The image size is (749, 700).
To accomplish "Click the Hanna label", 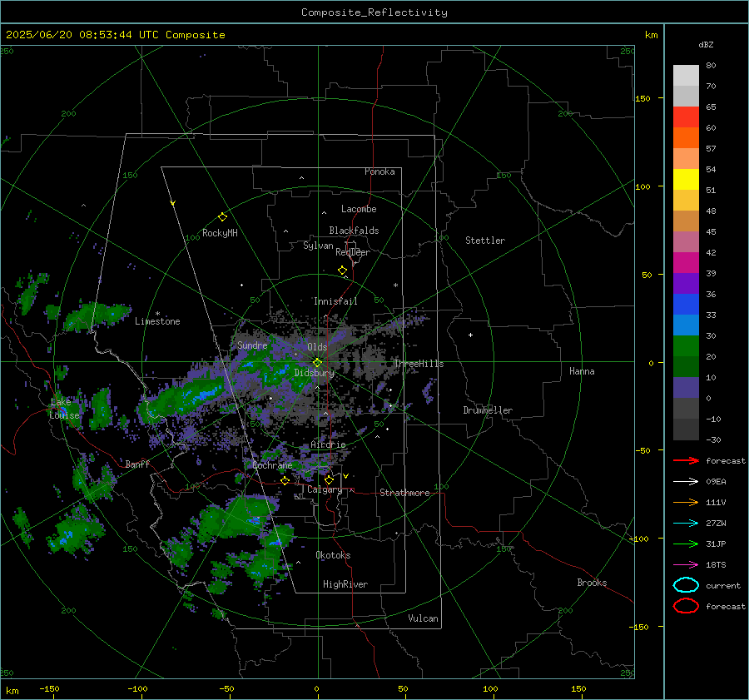I will 582,371.
